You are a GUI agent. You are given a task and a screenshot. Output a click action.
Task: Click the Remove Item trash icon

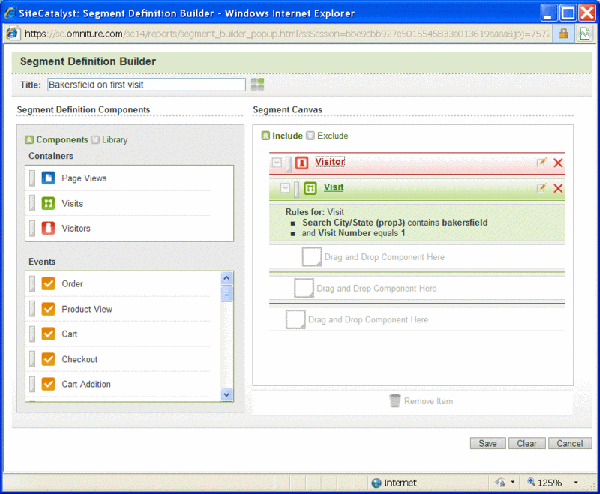pos(395,401)
